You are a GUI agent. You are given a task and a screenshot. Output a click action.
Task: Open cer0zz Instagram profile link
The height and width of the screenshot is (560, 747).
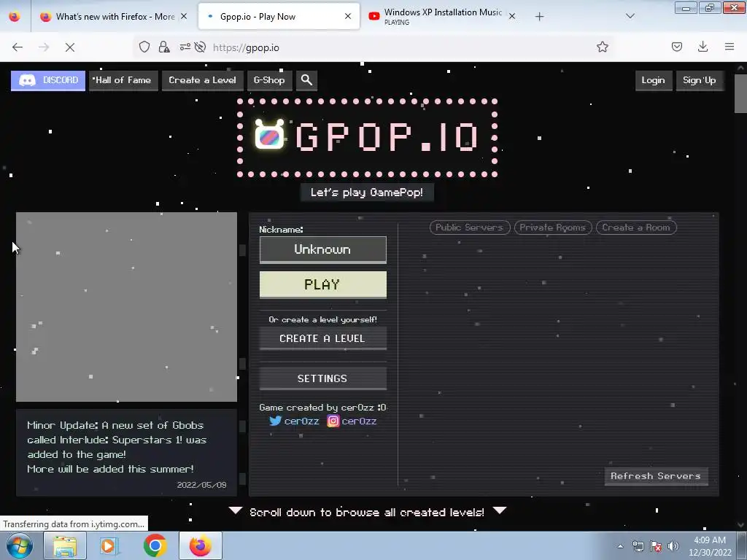[352, 421]
